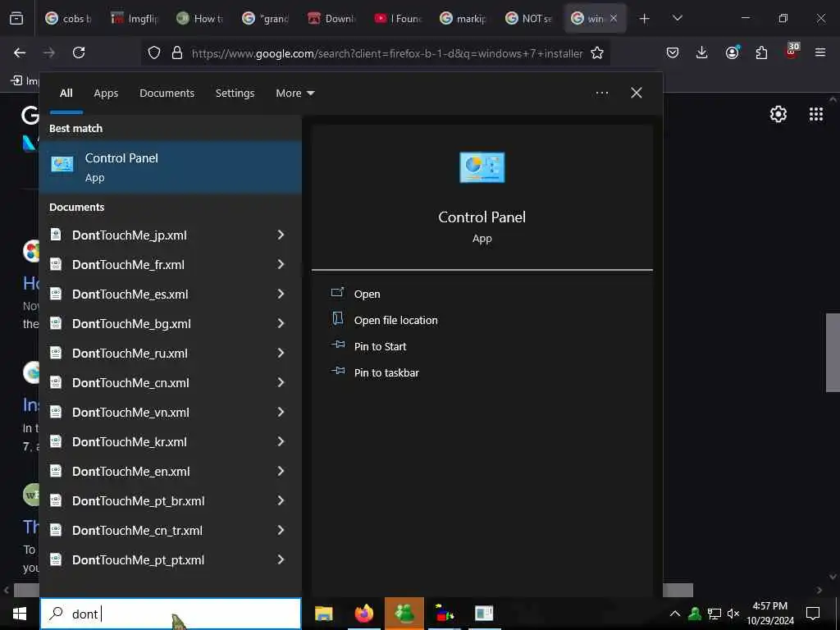Open DontTouchMe_kr.xml document result
Image resolution: width=840 pixels, height=630 pixels.
tap(171, 441)
